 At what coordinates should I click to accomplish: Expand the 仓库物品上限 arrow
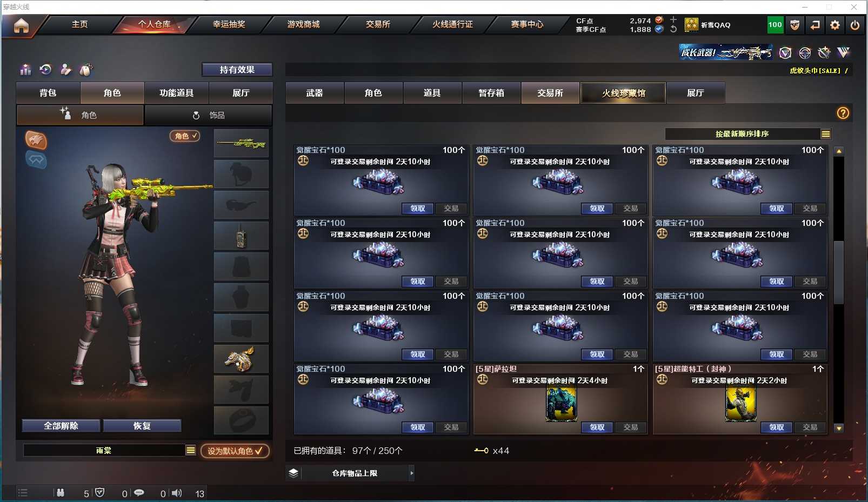(x=412, y=473)
